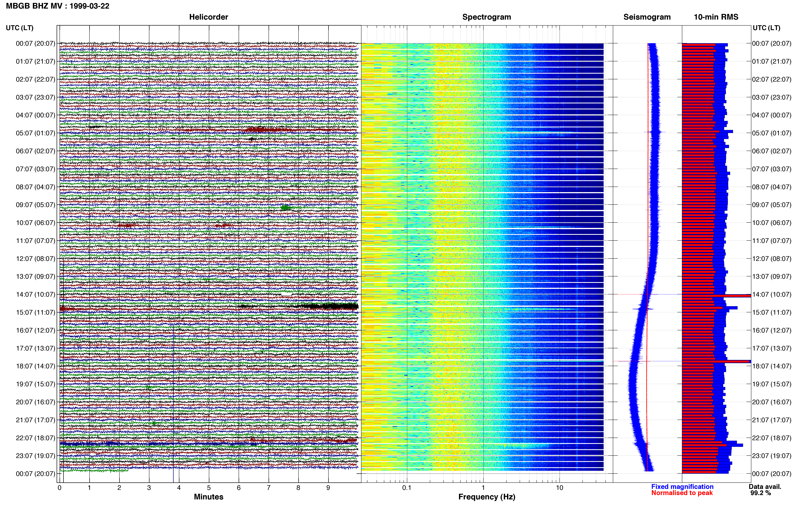This screenshot has width=812, height=508.
Task: Click the minute tick label '0' on helicorder
Action: point(59,488)
